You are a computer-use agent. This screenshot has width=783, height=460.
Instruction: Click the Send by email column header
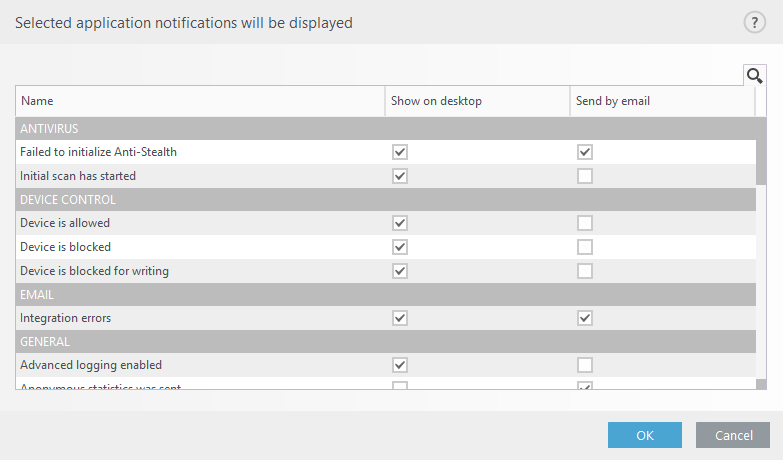tap(663, 101)
